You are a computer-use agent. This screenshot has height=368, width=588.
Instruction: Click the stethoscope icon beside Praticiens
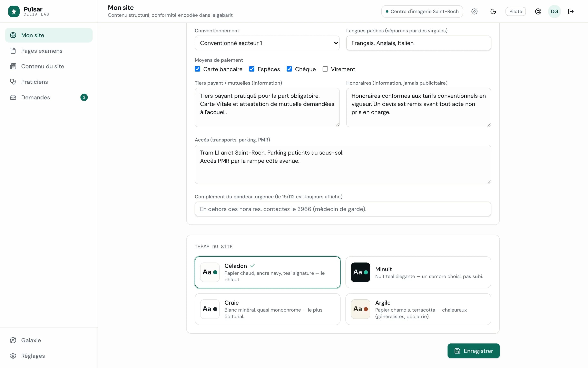(x=13, y=82)
